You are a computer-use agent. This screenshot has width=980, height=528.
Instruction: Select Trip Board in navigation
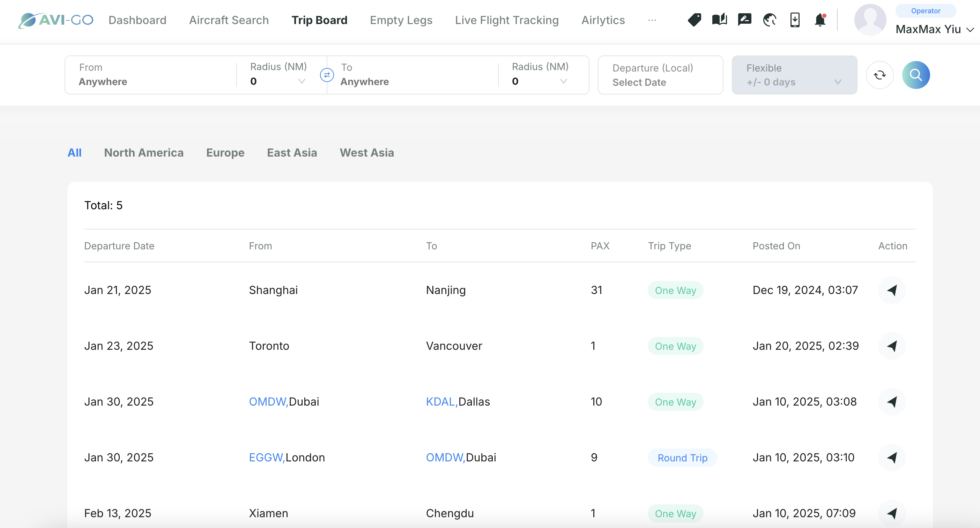(319, 20)
